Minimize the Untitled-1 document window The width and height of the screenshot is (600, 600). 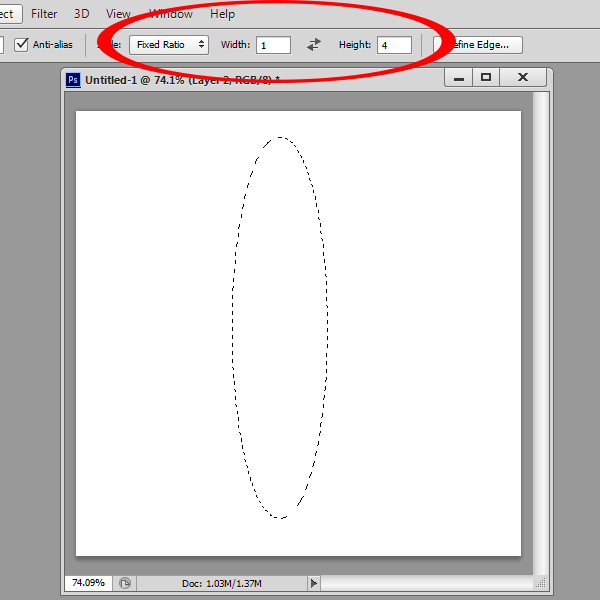(x=459, y=78)
